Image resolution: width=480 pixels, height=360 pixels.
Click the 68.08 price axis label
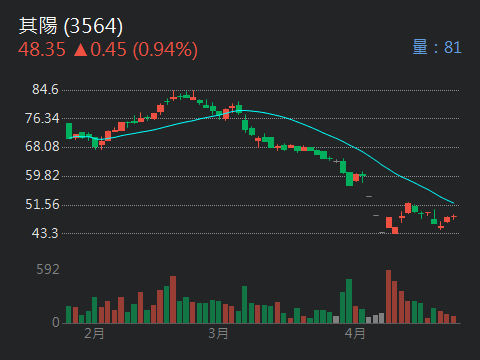[x=42, y=146]
